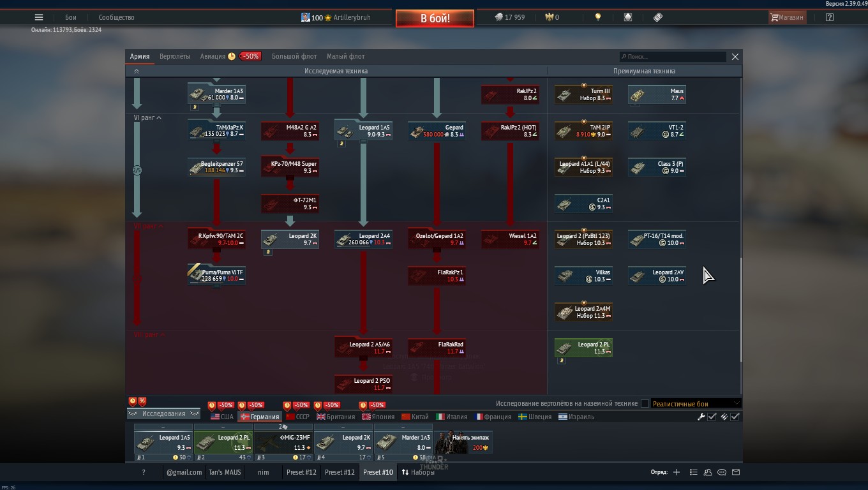
Task: Select the Puma/Puma VJTF group
Action: [x=216, y=276]
